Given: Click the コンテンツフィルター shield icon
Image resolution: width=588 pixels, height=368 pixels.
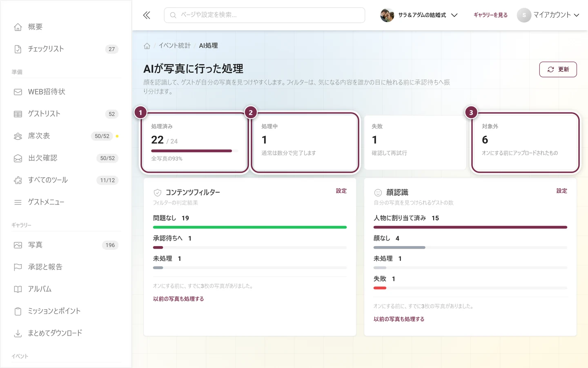Looking at the screenshot, I should pyautogui.click(x=158, y=193).
